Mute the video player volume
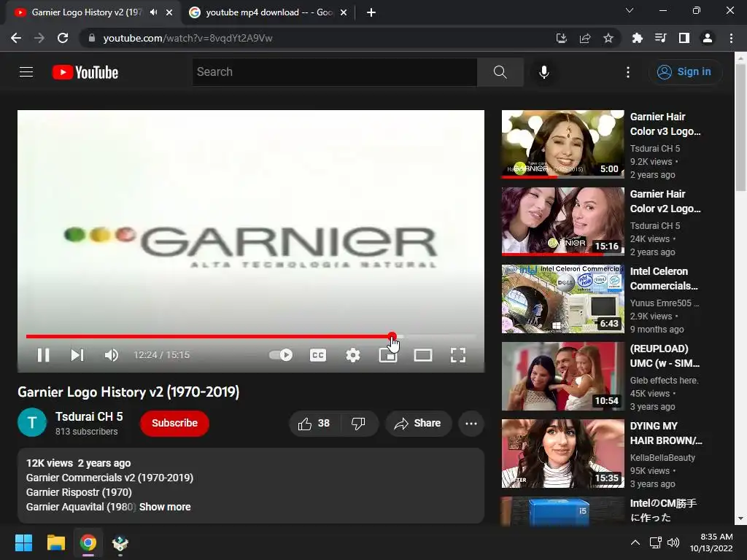Viewport: 747px width, 560px height. [x=111, y=355]
